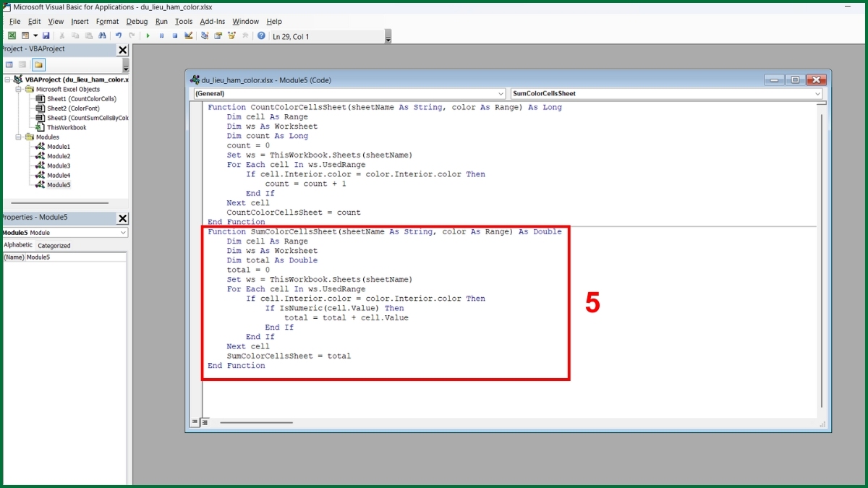Select Module3 in the project tree

click(x=59, y=166)
